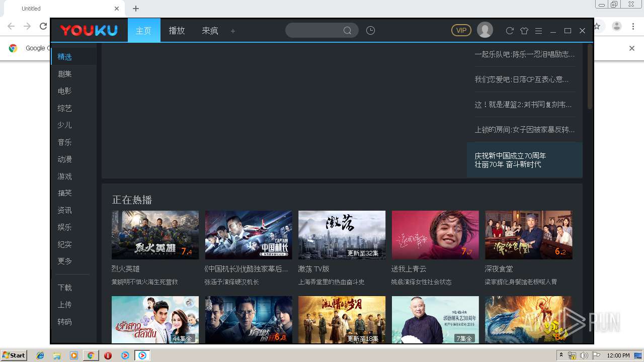Open the Youku hamburger menu
This screenshot has height=362, width=644.
[x=538, y=31]
